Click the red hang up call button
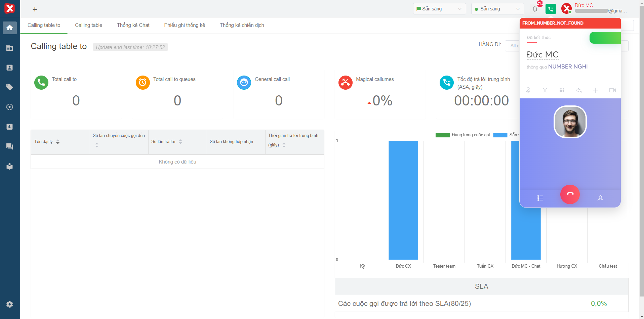Image resolution: width=644 pixels, height=319 pixels. point(570,194)
